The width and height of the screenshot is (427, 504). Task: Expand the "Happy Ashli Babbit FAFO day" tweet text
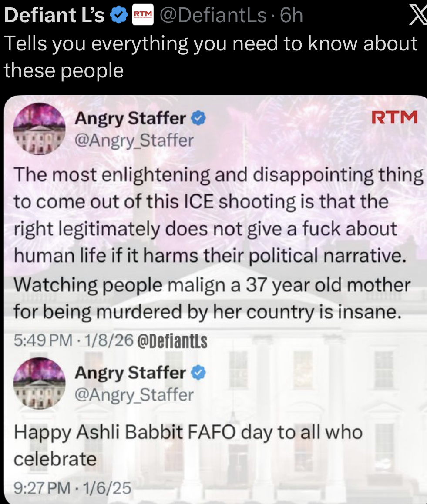pos(188,445)
